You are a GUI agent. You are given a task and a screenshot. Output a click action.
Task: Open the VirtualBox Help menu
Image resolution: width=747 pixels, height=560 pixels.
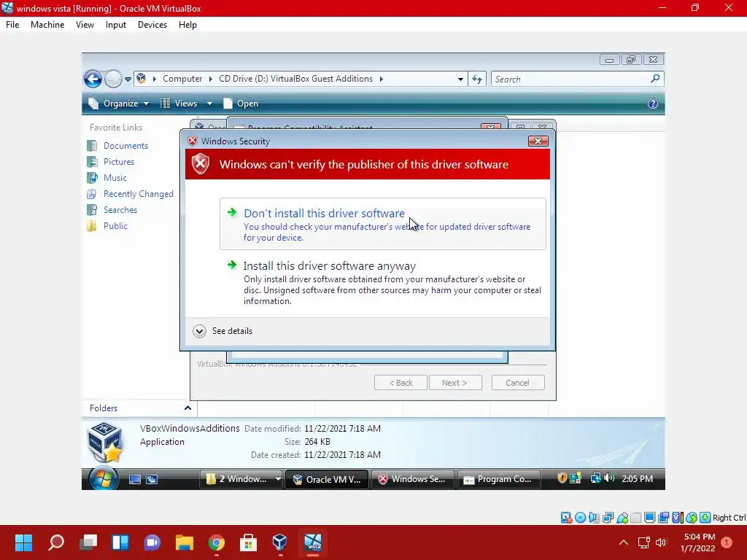[187, 25]
